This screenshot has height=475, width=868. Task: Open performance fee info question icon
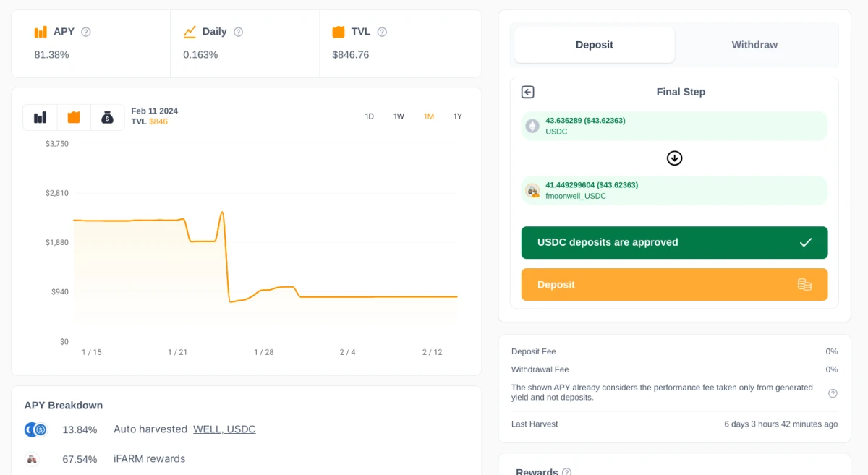click(x=833, y=393)
